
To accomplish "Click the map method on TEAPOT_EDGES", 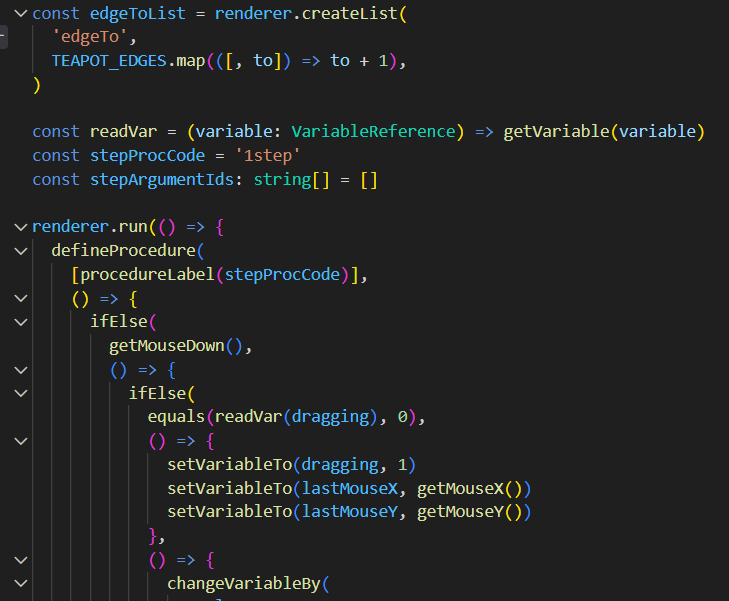I will 191,61.
